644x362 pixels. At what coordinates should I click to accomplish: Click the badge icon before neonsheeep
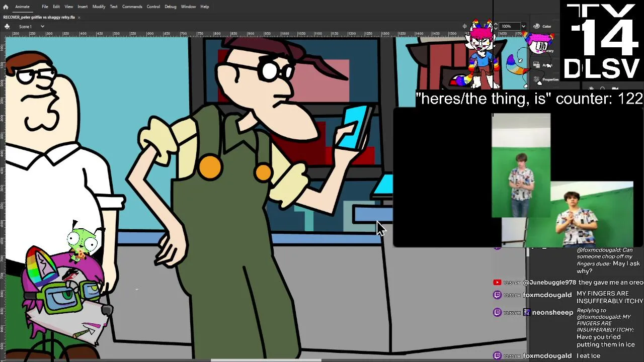527,312
